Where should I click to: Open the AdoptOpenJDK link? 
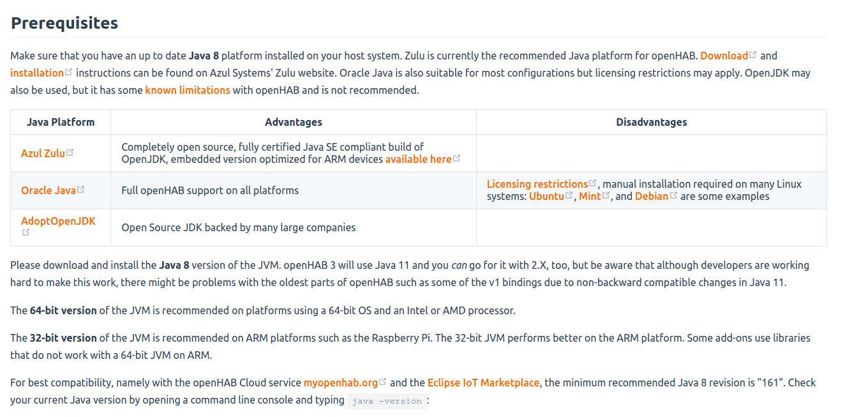pos(58,221)
